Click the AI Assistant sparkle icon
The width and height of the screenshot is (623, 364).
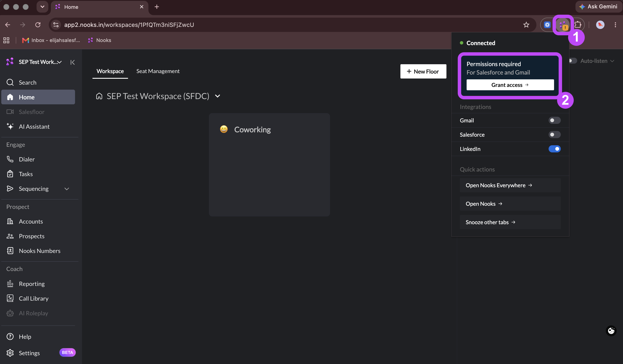tap(10, 126)
